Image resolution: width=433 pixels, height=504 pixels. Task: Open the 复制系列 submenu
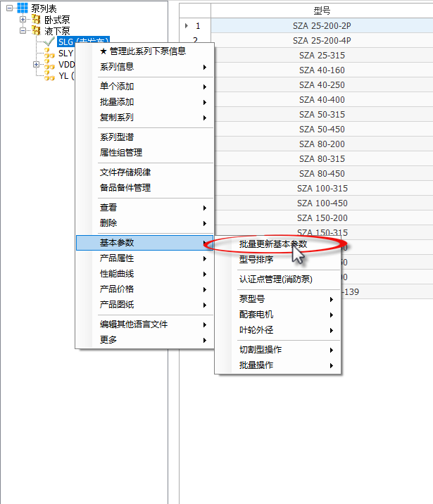tap(144, 118)
